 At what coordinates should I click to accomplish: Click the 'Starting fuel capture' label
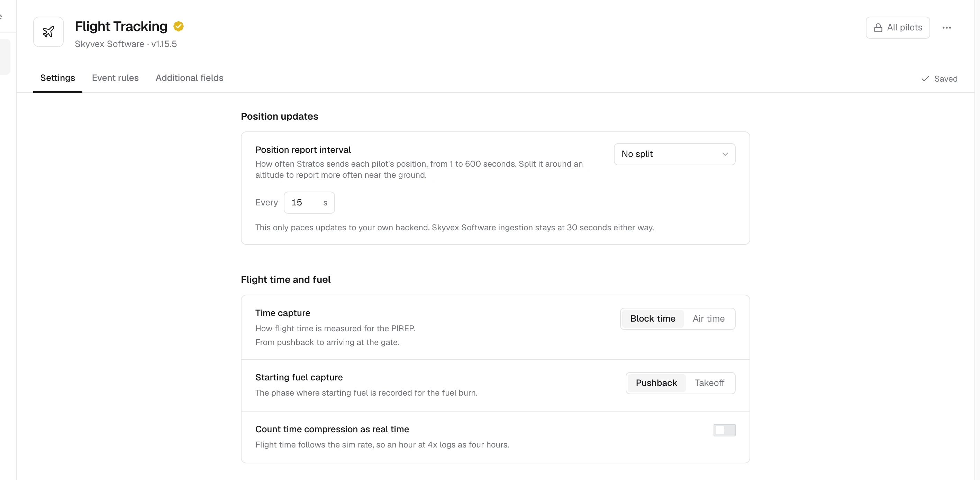[x=299, y=377]
